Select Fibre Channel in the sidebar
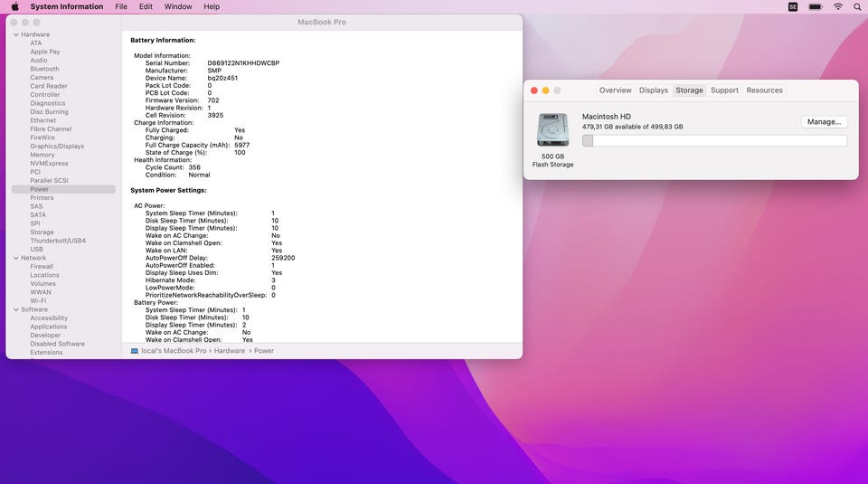Screen dimensions: 868x484 click(x=51, y=129)
